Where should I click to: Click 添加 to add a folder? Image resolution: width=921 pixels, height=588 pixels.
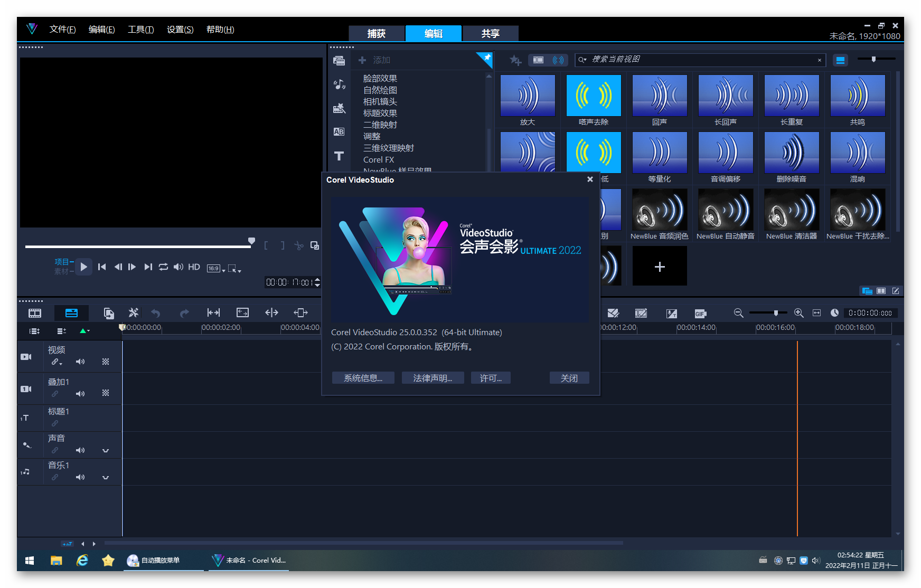[374, 60]
